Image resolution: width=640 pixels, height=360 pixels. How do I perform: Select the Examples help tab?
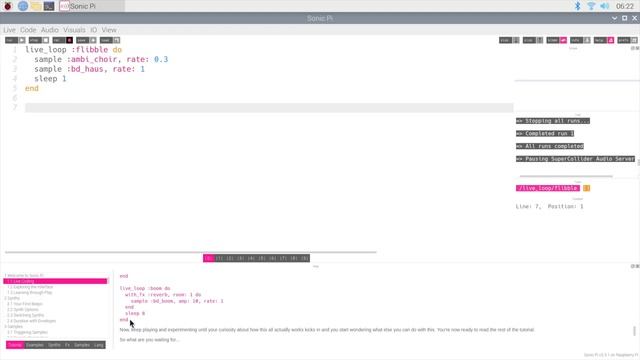pyautogui.click(x=35, y=345)
